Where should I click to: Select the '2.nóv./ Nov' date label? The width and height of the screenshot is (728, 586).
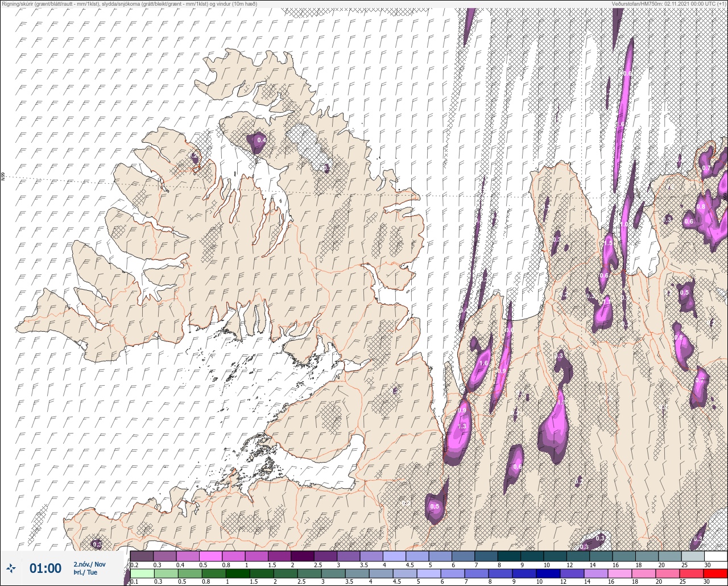[x=89, y=564]
